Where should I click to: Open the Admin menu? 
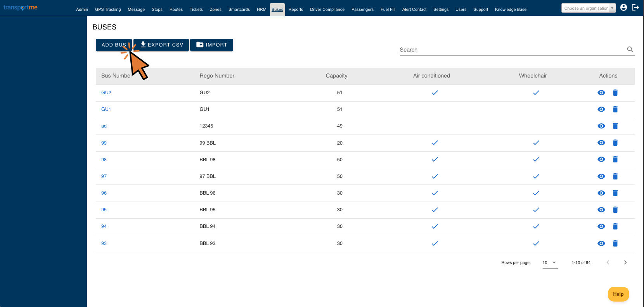[x=82, y=9]
